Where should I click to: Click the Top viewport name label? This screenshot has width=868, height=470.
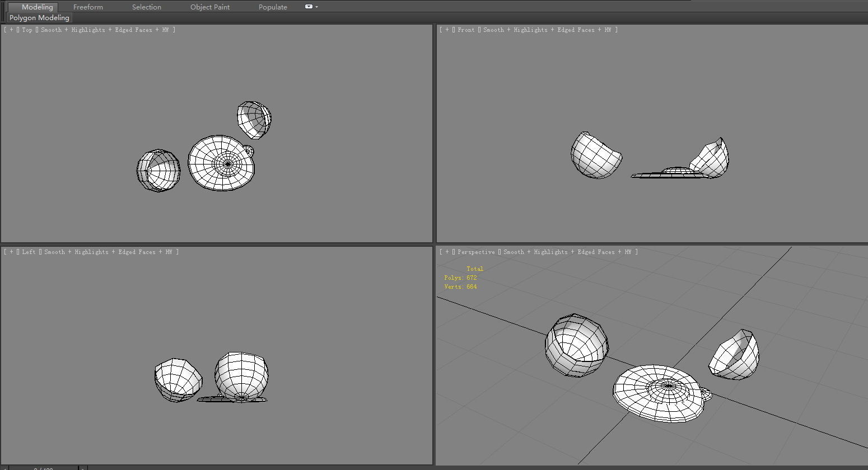pos(27,30)
